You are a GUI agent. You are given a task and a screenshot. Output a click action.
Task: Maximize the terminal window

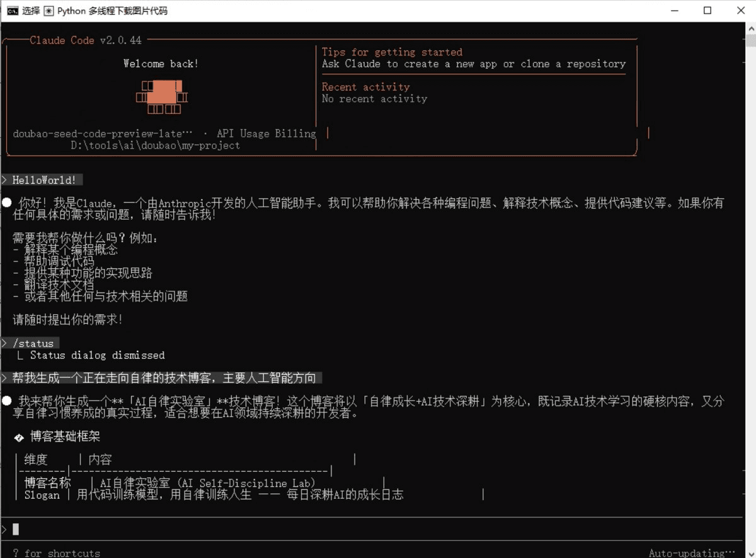(707, 11)
